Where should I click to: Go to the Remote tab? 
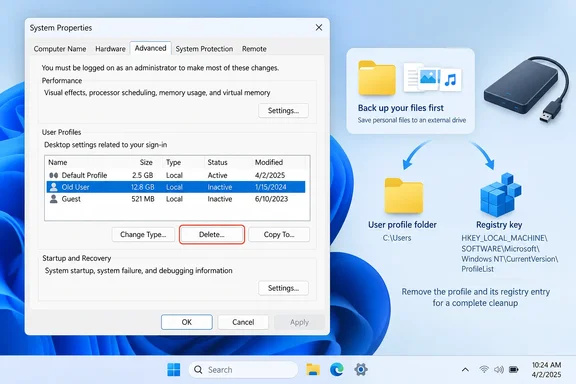[254, 49]
